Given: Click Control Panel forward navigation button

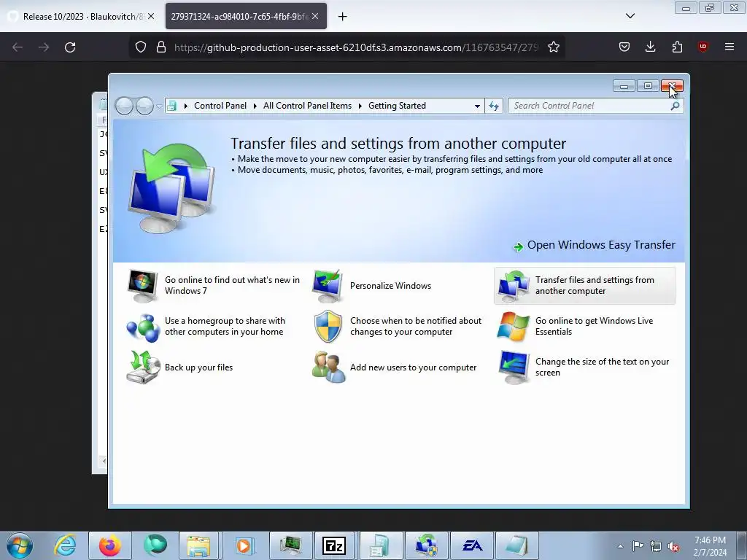Looking at the screenshot, I should point(144,106).
